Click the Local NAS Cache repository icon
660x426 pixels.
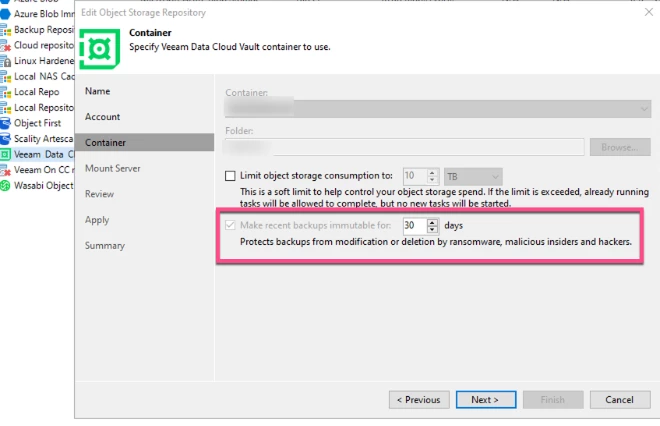click(5, 77)
